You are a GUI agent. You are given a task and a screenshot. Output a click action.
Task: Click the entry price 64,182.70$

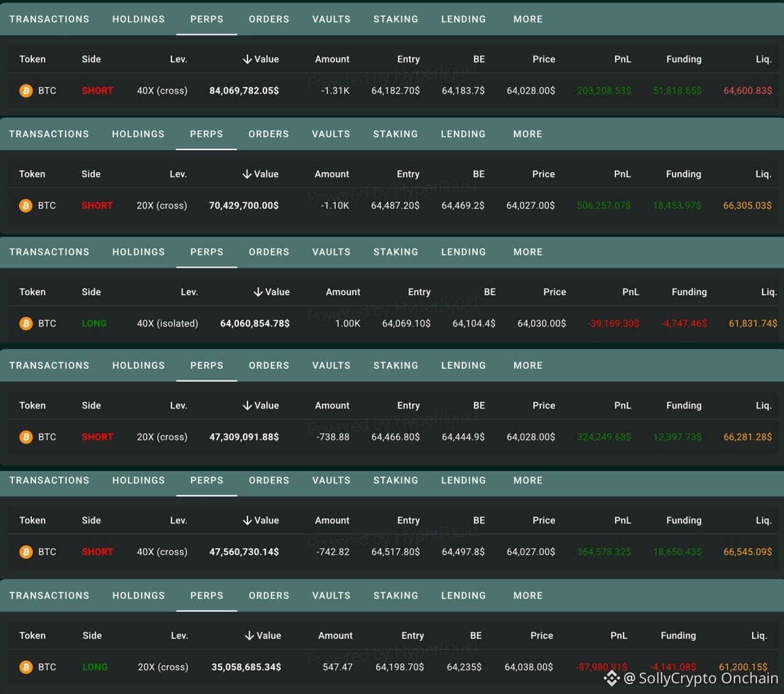(x=396, y=91)
